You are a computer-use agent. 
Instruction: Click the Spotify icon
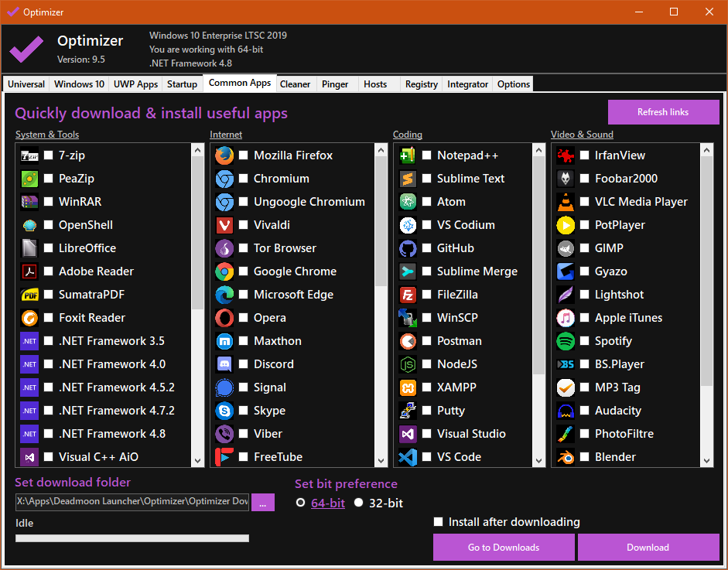(x=566, y=341)
